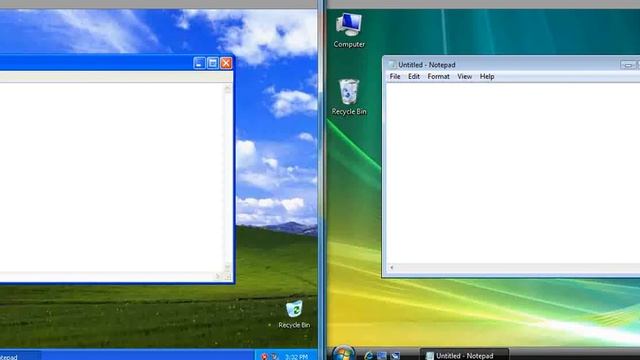Close the XP Notepad window
The width and height of the screenshot is (640, 360).
[226, 63]
